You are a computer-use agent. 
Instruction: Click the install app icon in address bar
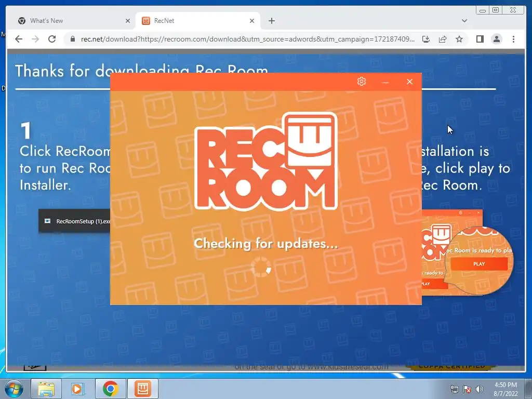tap(426, 39)
